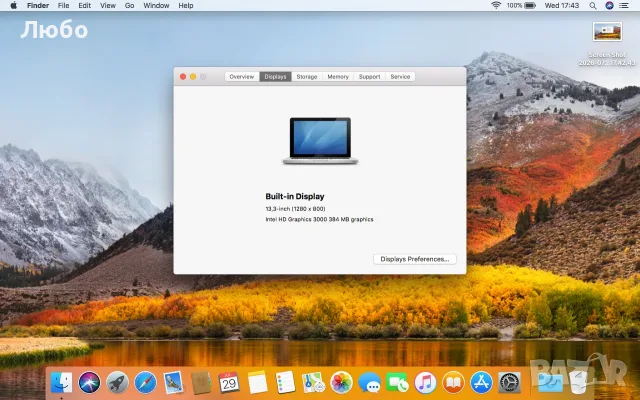Image resolution: width=640 pixels, height=400 pixels.
Task: Open the Notes app in Dock
Action: pos(257,382)
